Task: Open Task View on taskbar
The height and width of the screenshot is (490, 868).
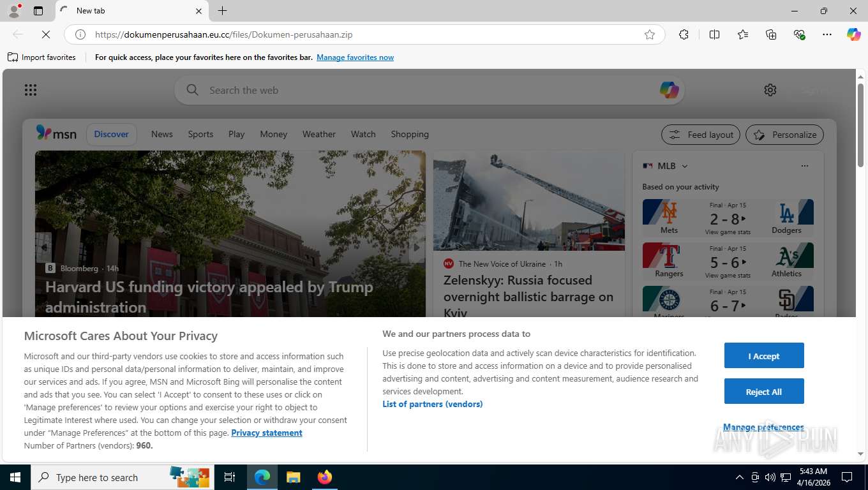Action: pos(230,477)
